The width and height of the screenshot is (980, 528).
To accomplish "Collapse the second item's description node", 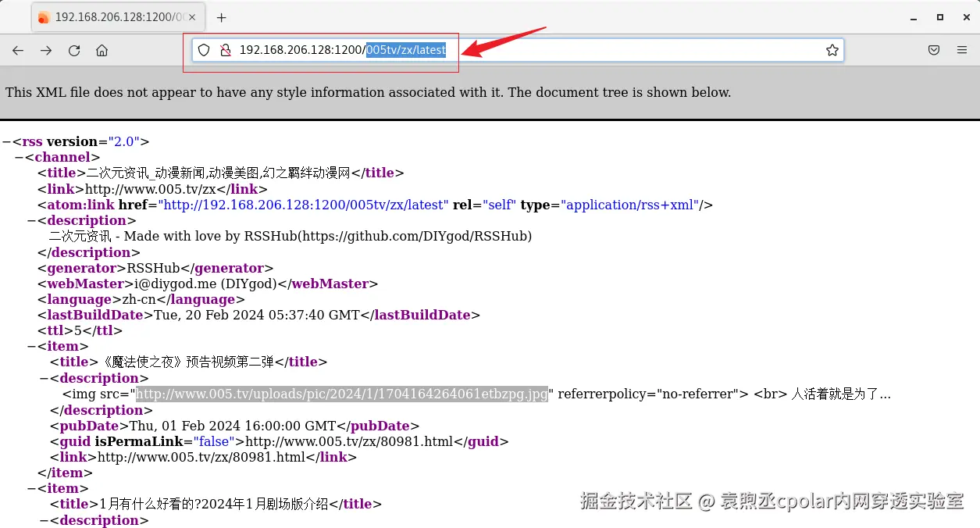I will 44,521.
